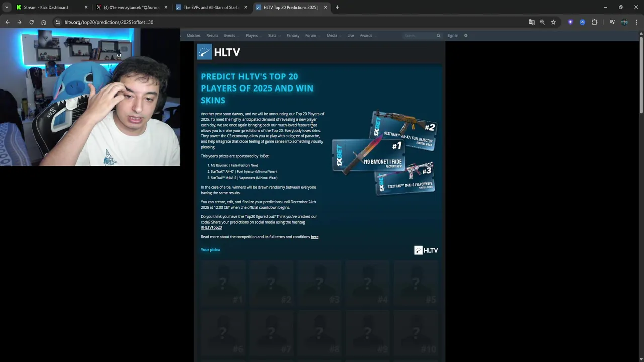644x362 pixels.
Task: Open the browser home page
Action: click(x=43, y=22)
